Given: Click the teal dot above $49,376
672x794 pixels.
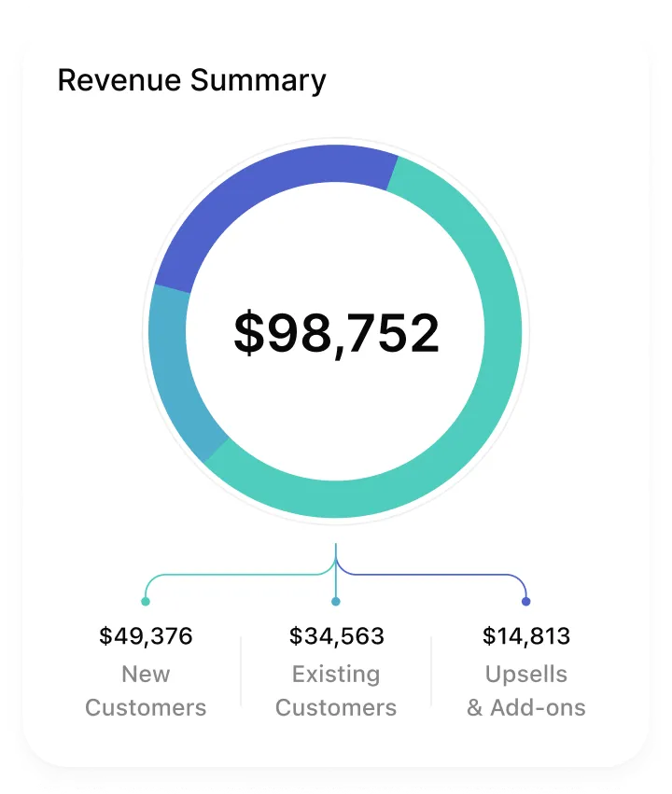Looking at the screenshot, I should [x=146, y=601].
